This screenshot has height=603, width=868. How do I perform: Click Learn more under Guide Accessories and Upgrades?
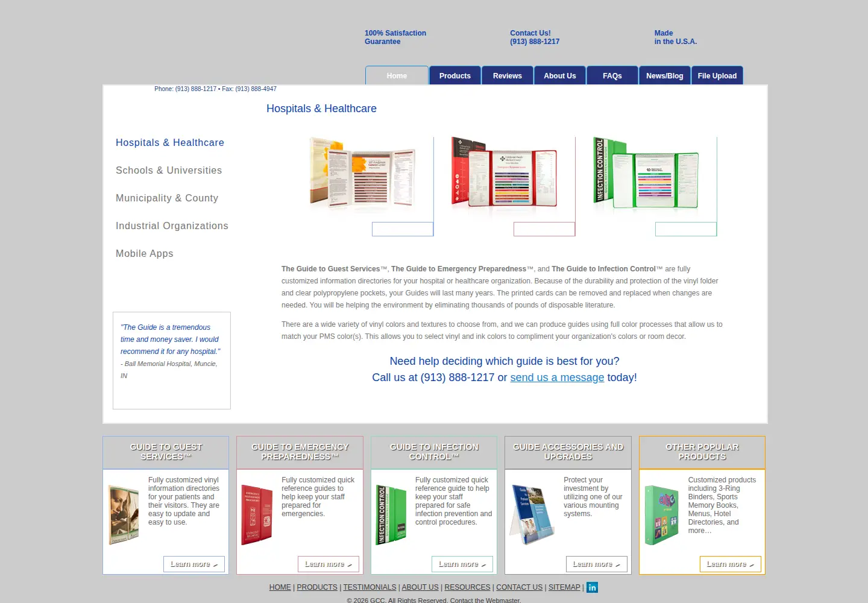[x=597, y=564]
